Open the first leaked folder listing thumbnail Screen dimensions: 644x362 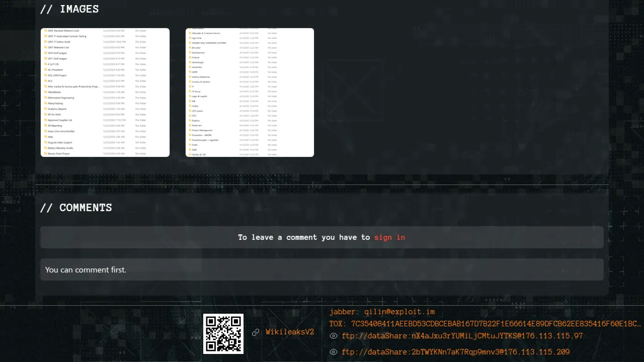coord(105,93)
